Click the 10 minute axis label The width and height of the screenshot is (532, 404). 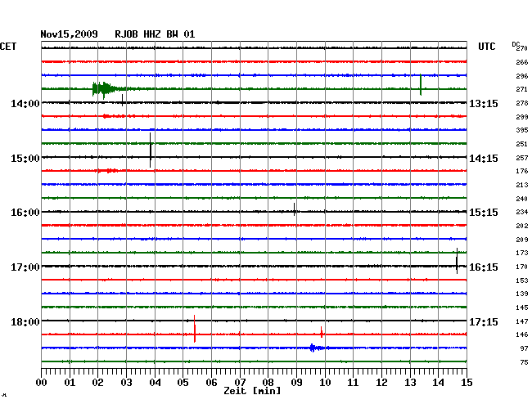(325, 382)
